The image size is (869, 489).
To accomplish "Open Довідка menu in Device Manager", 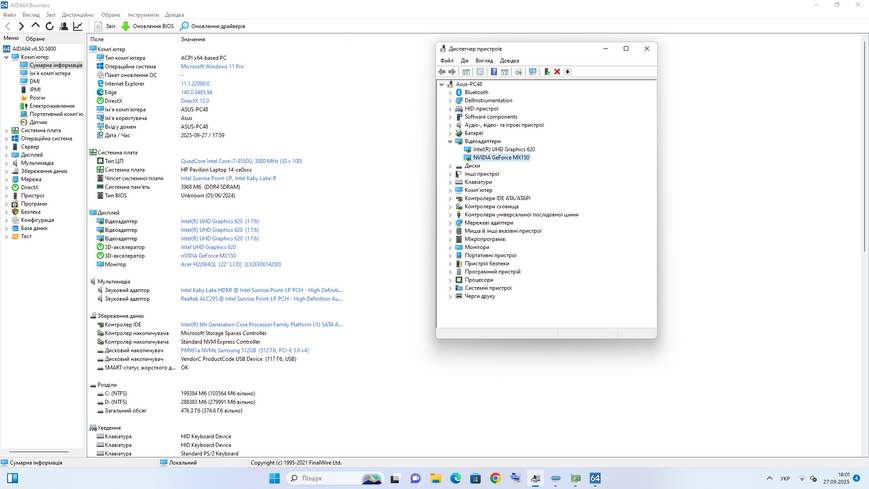I will point(509,60).
